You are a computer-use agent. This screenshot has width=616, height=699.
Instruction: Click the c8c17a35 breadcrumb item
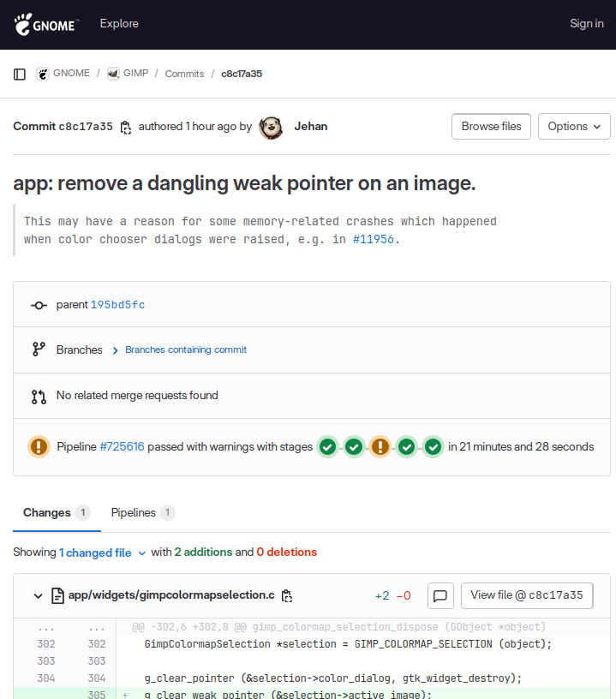pos(242,74)
